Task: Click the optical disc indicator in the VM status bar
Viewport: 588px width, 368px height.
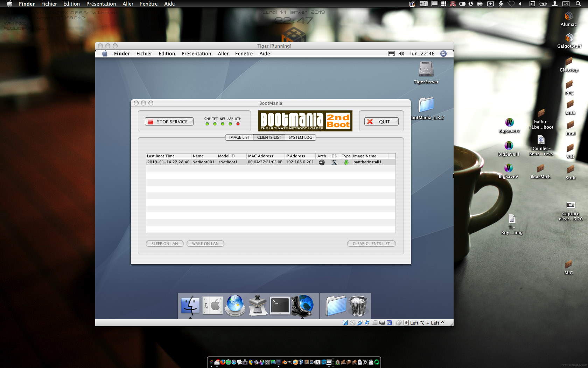Action: [352, 323]
